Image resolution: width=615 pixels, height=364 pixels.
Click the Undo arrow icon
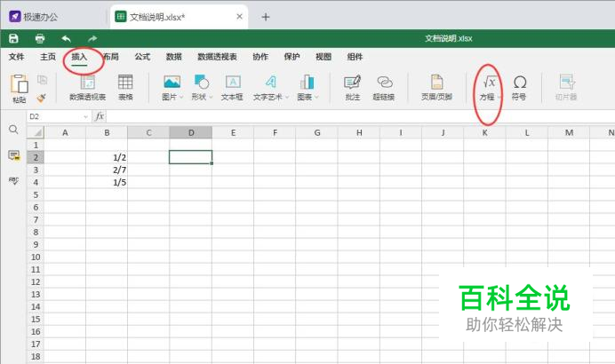(67, 38)
